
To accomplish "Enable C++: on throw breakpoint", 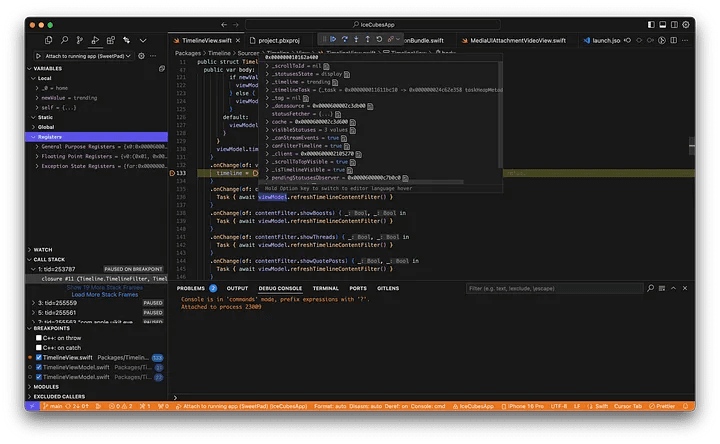I will tap(39, 338).
